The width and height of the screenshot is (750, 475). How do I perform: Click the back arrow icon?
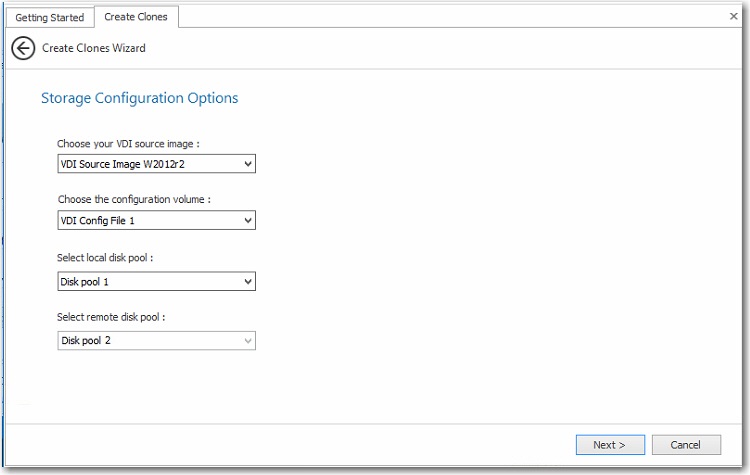pyautogui.click(x=23, y=48)
